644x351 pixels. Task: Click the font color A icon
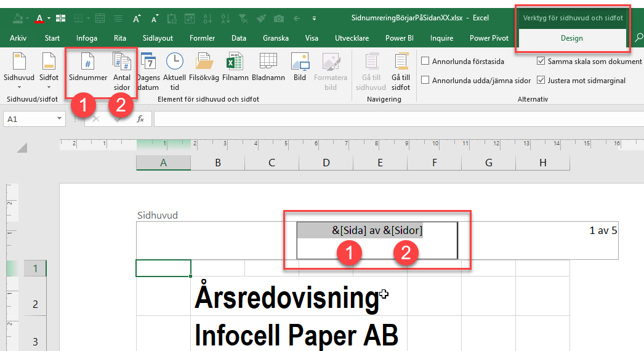coord(39,18)
